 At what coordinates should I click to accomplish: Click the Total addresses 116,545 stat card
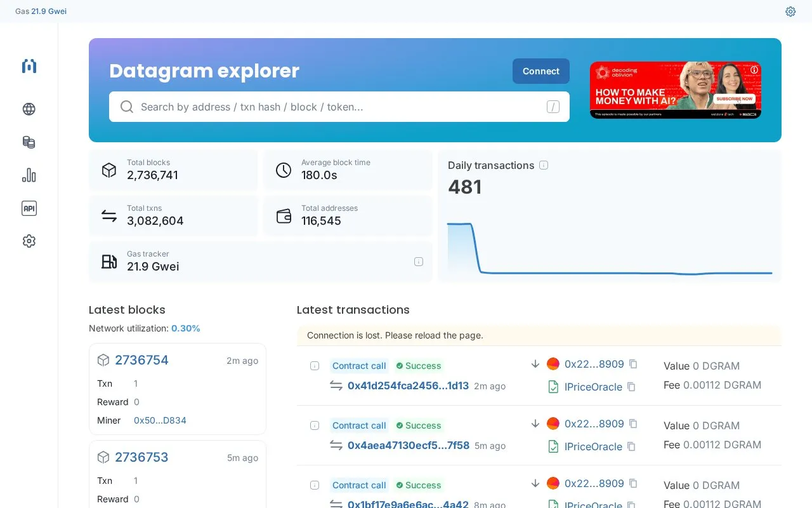(348, 216)
